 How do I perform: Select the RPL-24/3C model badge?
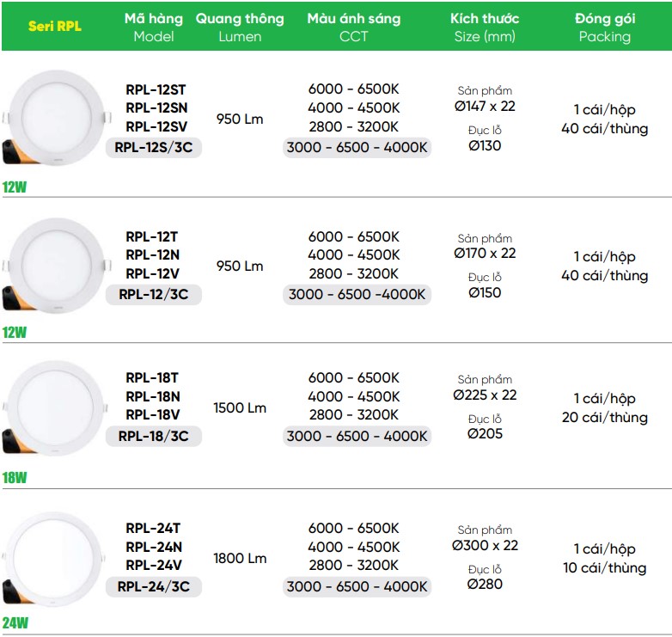click(x=154, y=586)
